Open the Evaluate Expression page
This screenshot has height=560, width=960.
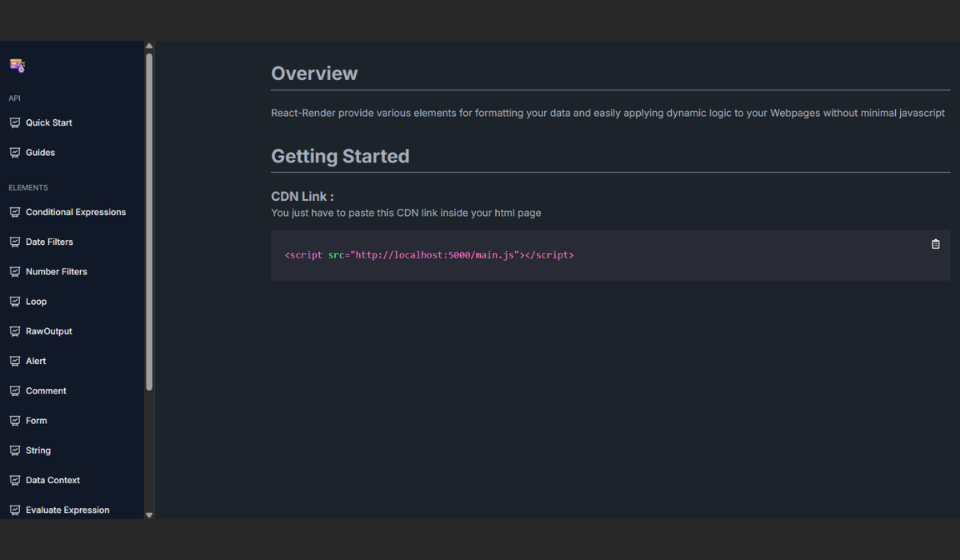67,510
